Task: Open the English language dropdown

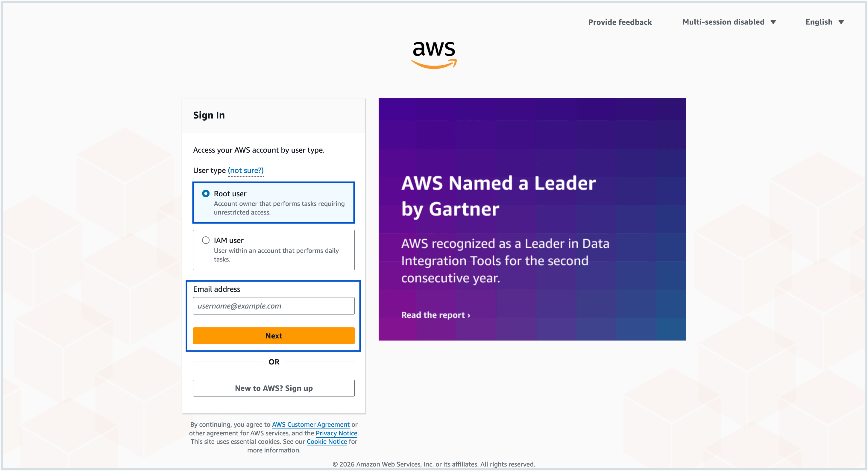Action: coord(824,22)
